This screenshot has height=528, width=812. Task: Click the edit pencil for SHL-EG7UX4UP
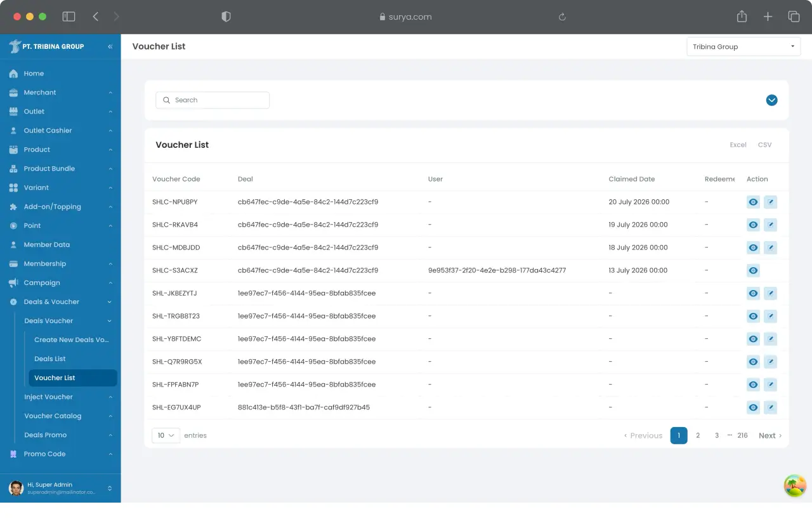pos(770,407)
